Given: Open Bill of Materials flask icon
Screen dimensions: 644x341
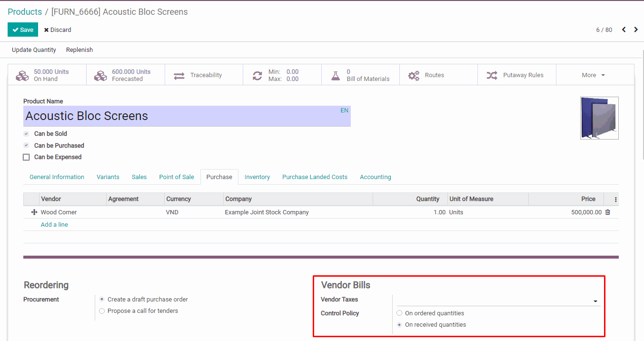Looking at the screenshot, I should 336,76.
